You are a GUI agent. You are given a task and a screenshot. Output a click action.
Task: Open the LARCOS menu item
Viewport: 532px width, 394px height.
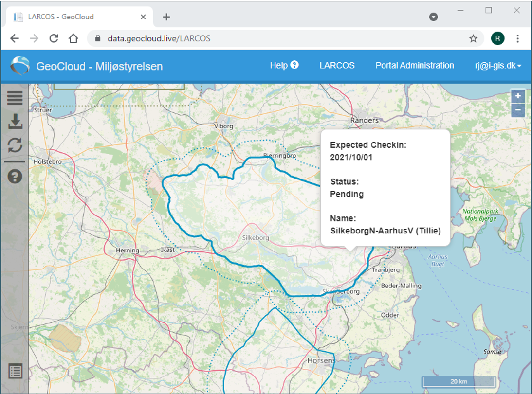pyautogui.click(x=337, y=66)
